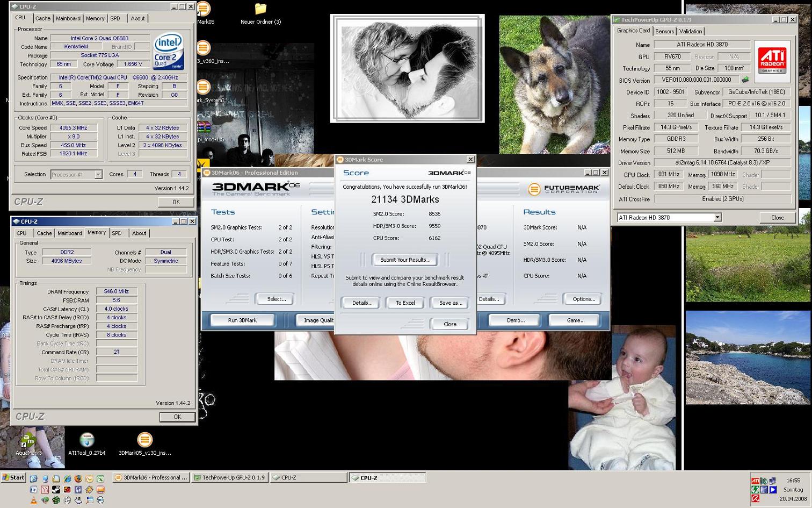
Task: Click the blue play-arrow tray icon
Action: coord(773,490)
